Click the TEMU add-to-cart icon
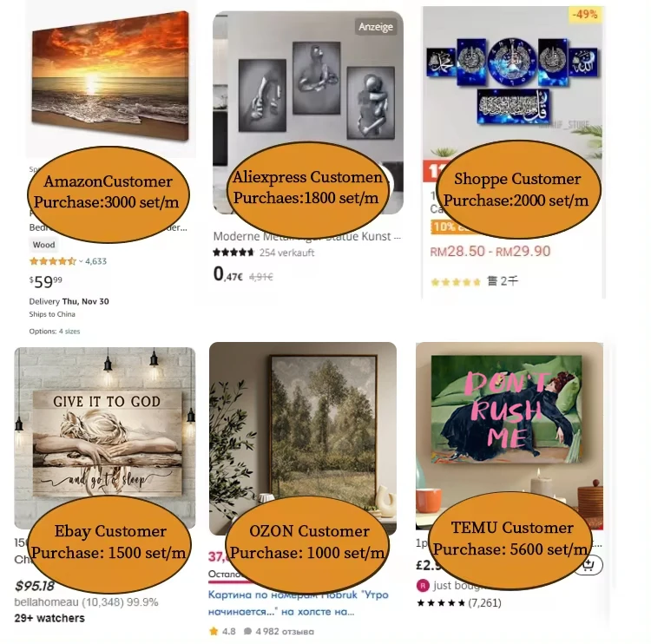 pyautogui.click(x=589, y=565)
